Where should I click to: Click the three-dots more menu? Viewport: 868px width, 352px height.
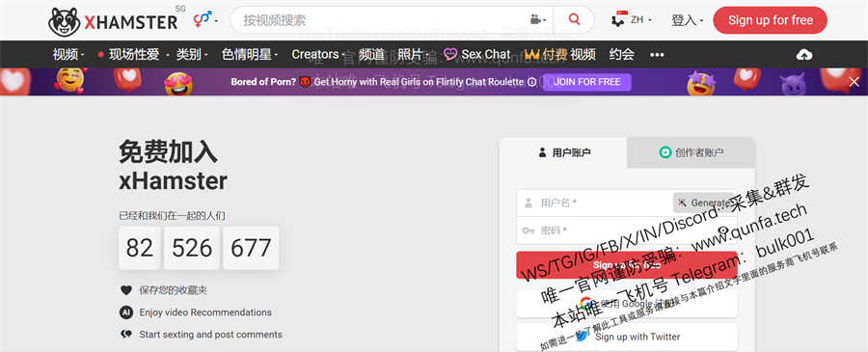[657, 55]
